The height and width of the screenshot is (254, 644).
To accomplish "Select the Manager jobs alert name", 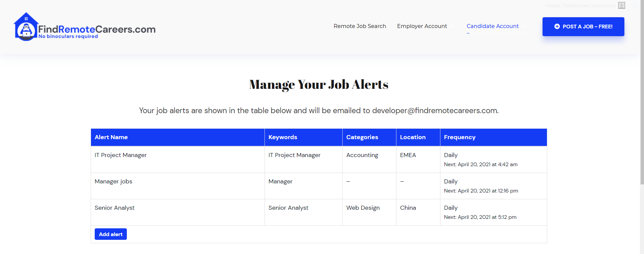I will [113, 181].
